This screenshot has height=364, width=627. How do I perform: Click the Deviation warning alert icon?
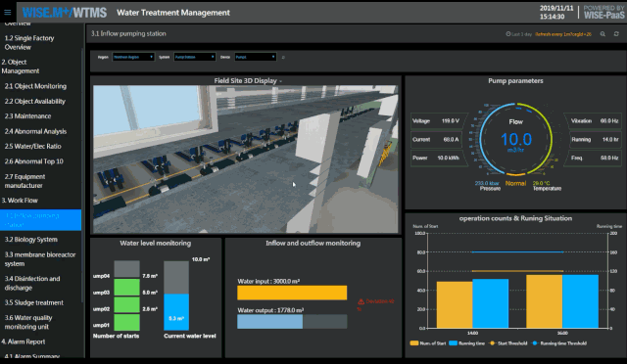[361, 301]
